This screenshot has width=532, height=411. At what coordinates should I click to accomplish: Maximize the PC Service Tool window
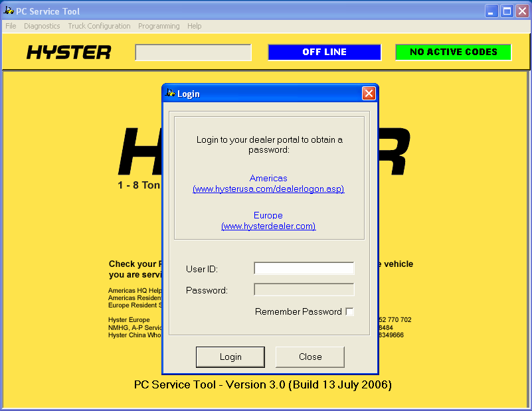click(507, 11)
